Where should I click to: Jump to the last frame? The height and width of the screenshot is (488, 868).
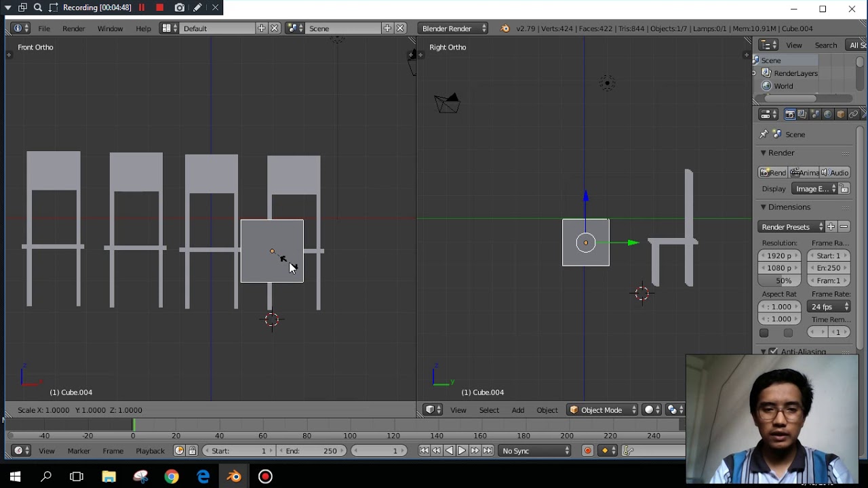pos(488,451)
